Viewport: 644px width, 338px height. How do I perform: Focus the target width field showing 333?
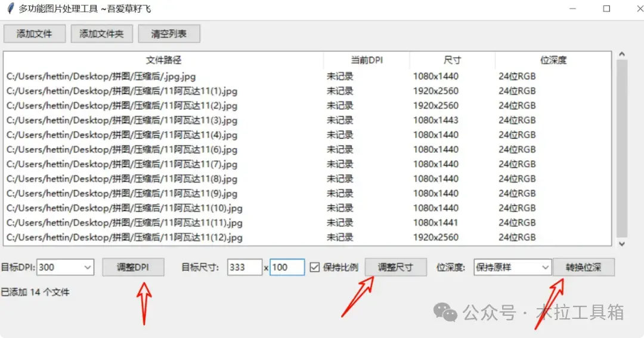coord(244,268)
